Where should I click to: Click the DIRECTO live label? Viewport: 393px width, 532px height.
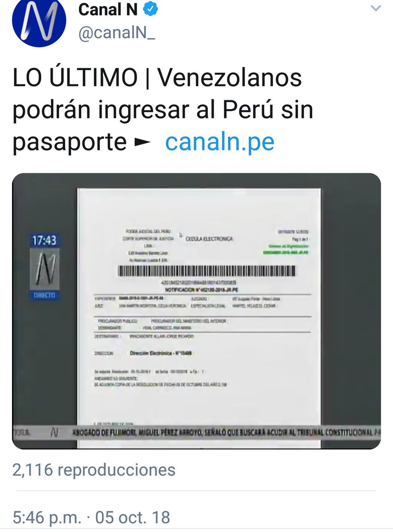(44, 295)
